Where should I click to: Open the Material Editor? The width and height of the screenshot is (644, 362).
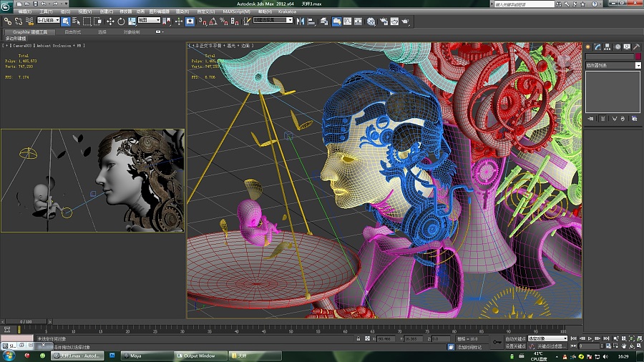(371, 21)
